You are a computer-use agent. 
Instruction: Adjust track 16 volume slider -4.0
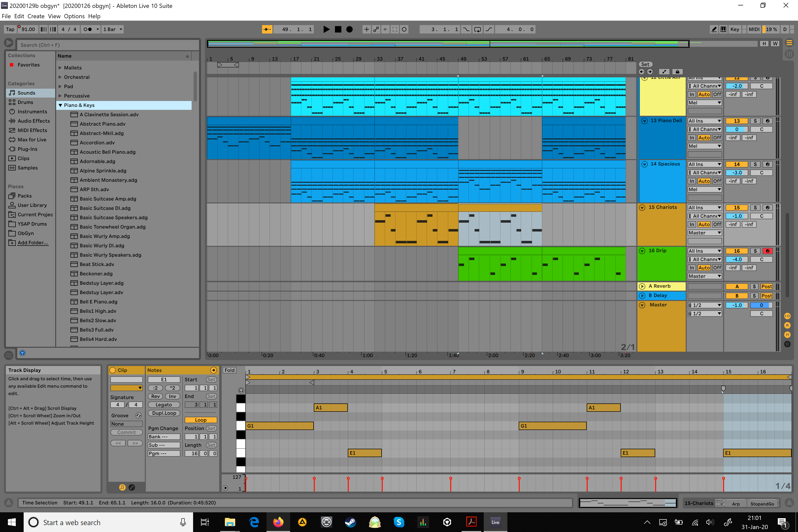click(x=737, y=260)
